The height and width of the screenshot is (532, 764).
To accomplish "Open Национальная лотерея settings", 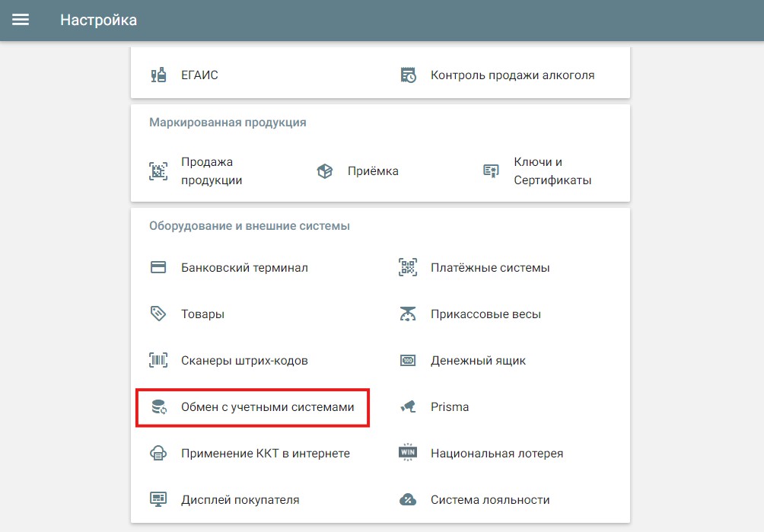I will coord(496,454).
